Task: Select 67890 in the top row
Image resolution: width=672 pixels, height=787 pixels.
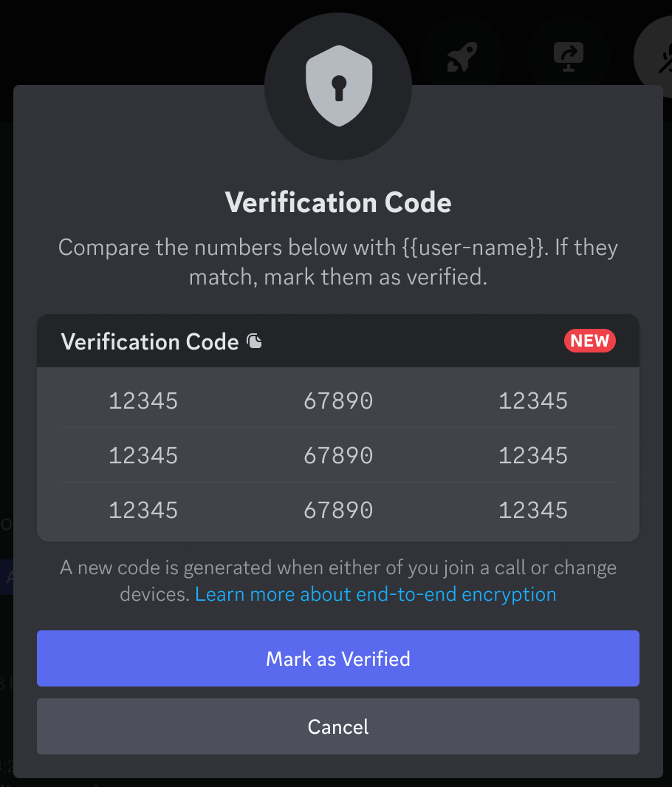Action: [338, 401]
